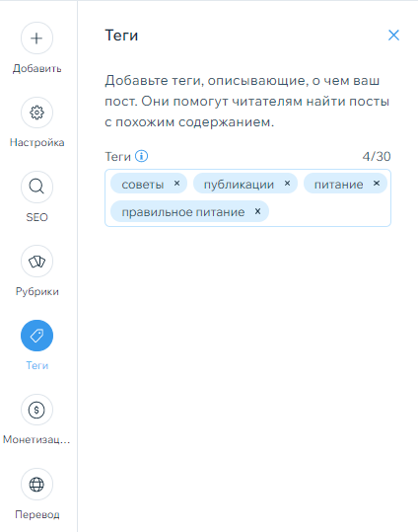The height and width of the screenshot is (532, 418).
Task: Remove the правильное питание tag
Action: coord(257,211)
